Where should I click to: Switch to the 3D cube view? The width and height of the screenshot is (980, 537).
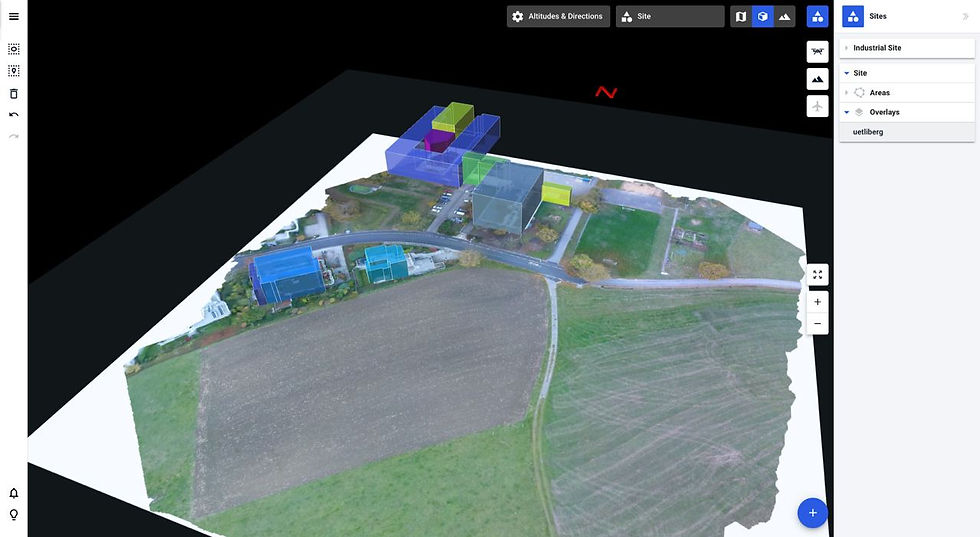coord(762,17)
